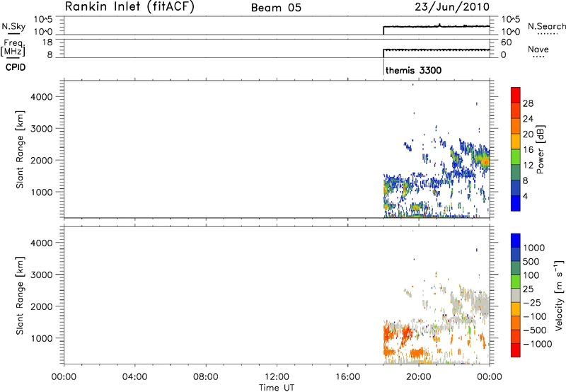Click the 'Slant Range [km]' label of power panel
566x392 pixels.
(20, 149)
